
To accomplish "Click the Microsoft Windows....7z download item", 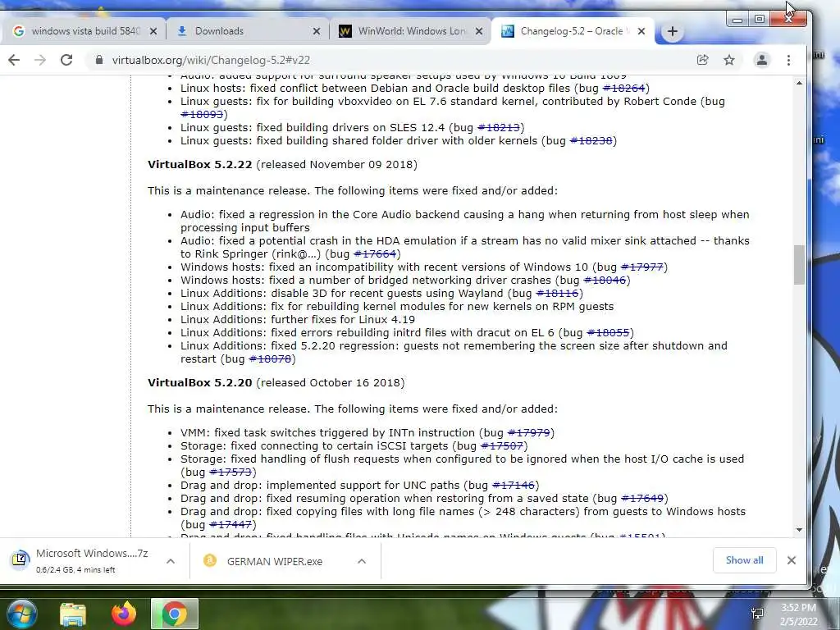I will click(x=80, y=561).
